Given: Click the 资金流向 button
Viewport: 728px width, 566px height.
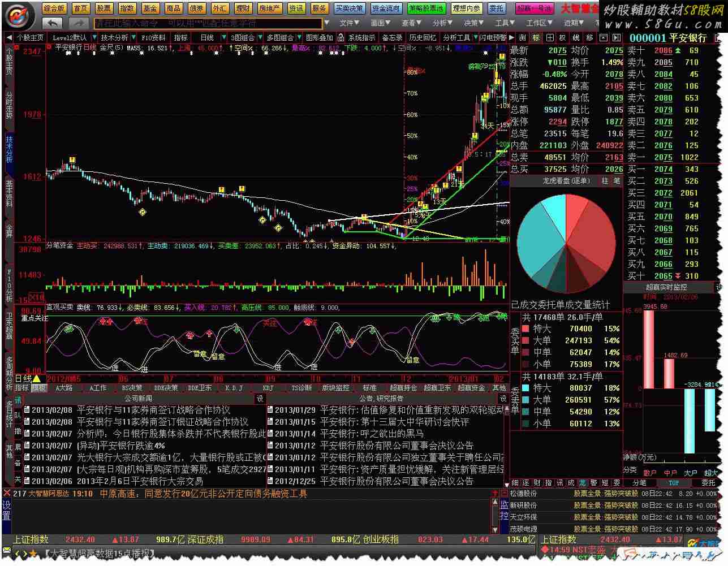Looking at the screenshot, I should 386,8.
